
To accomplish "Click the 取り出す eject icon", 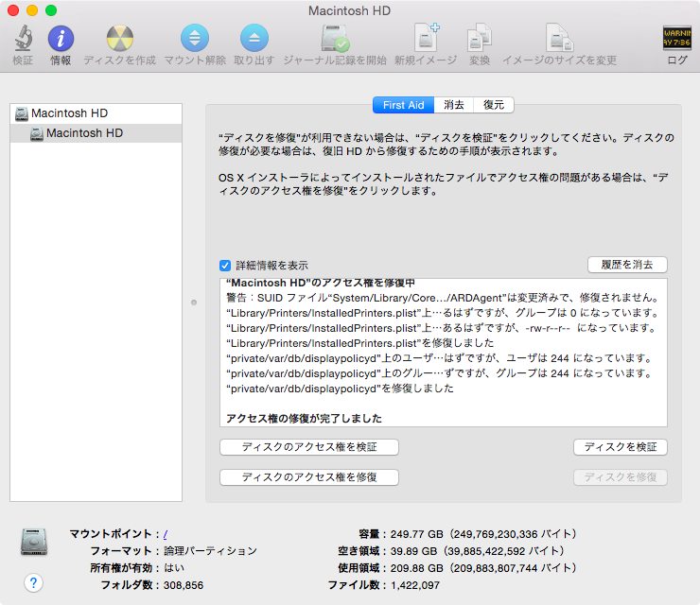I will pyautogui.click(x=254, y=38).
